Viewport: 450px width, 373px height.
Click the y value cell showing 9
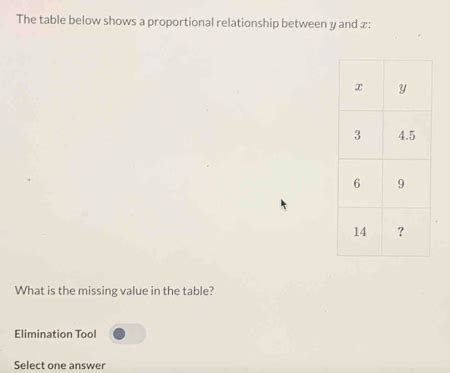(x=406, y=184)
